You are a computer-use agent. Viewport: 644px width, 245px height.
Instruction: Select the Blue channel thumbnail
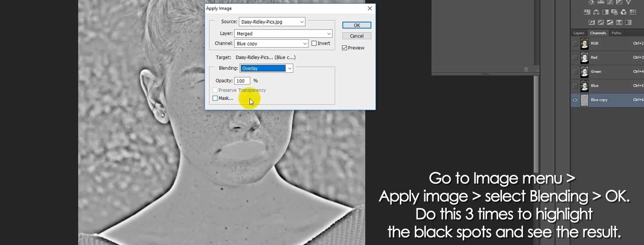[584, 86]
